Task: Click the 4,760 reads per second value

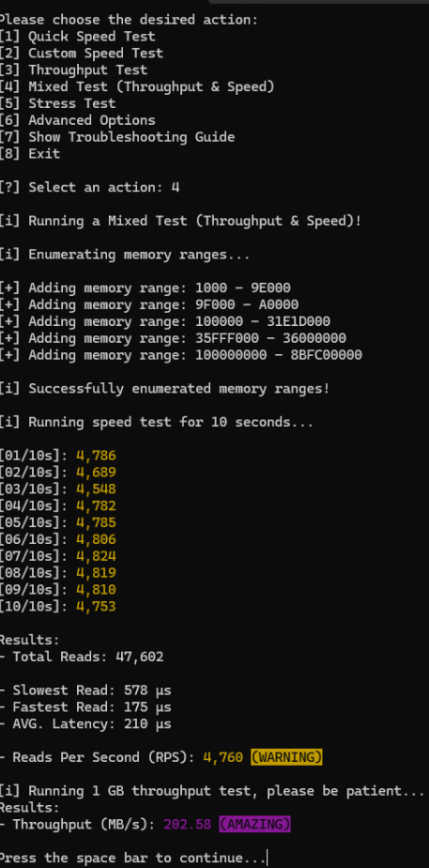Action: (x=223, y=757)
